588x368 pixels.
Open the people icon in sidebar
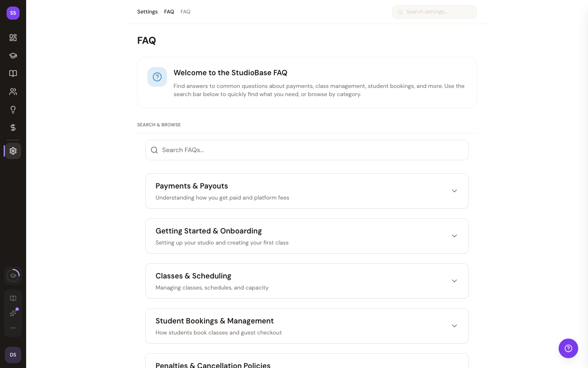pyautogui.click(x=13, y=92)
